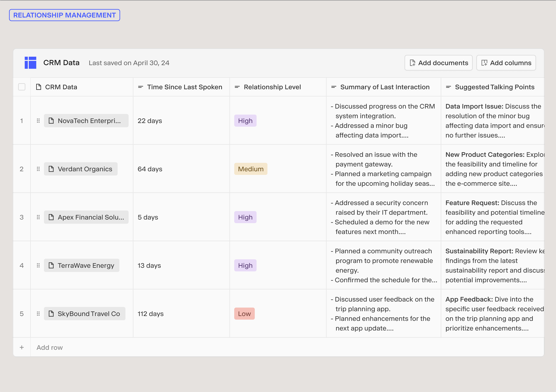Screen dimensions: 556x392
Task: Open the Summary of Last Interaction column header
Action: 385,87
